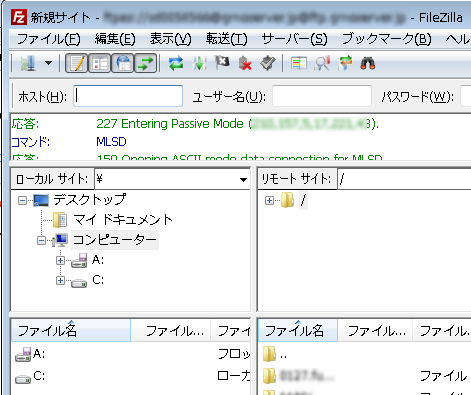Toggle directory comparison
This screenshot has height=395, width=471.
click(x=322, y=63)
